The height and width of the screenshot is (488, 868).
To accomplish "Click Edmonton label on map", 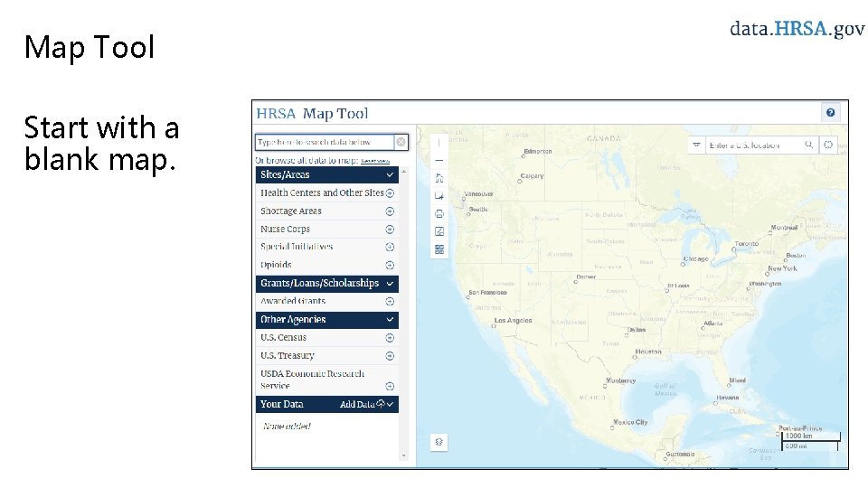I will 537,151.
